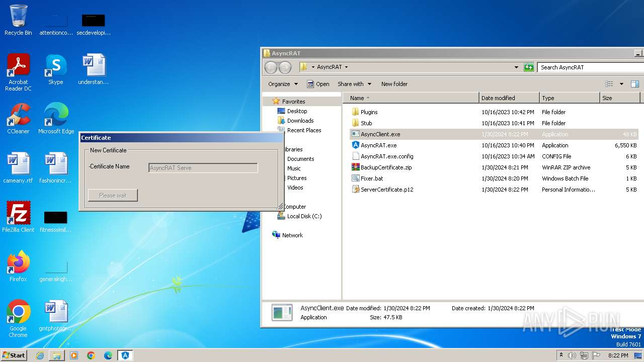Click the network icon in system tray
Viewport: 644px width, 362px height.
click(x=585, y=355)
